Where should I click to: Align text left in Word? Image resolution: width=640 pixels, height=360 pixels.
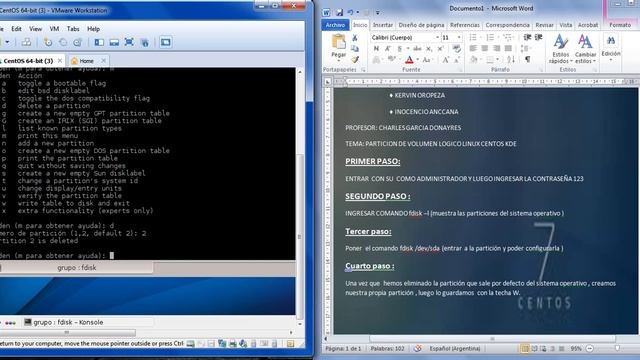click(473, 49)
